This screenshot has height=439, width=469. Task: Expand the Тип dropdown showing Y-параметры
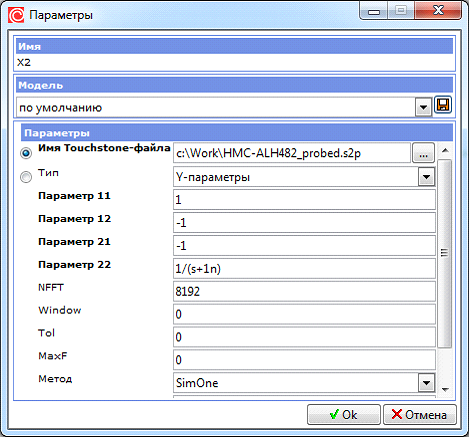[x=426, y=177]
